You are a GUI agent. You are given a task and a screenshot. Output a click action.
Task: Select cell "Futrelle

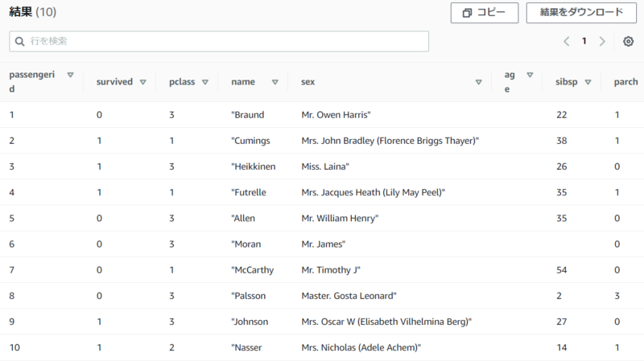click(249, 192)
